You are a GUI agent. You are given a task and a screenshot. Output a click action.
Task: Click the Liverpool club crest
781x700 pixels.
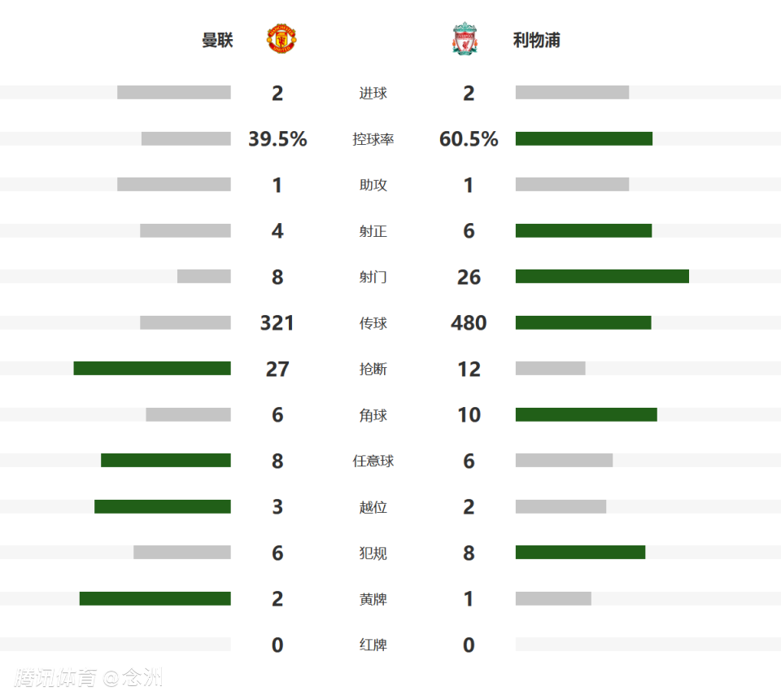[465, 39]
